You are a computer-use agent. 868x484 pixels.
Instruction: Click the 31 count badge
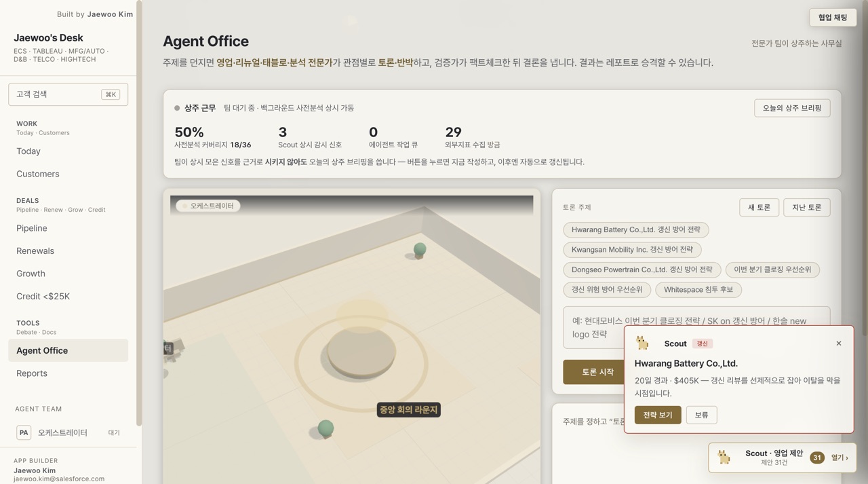coord(817,458)
